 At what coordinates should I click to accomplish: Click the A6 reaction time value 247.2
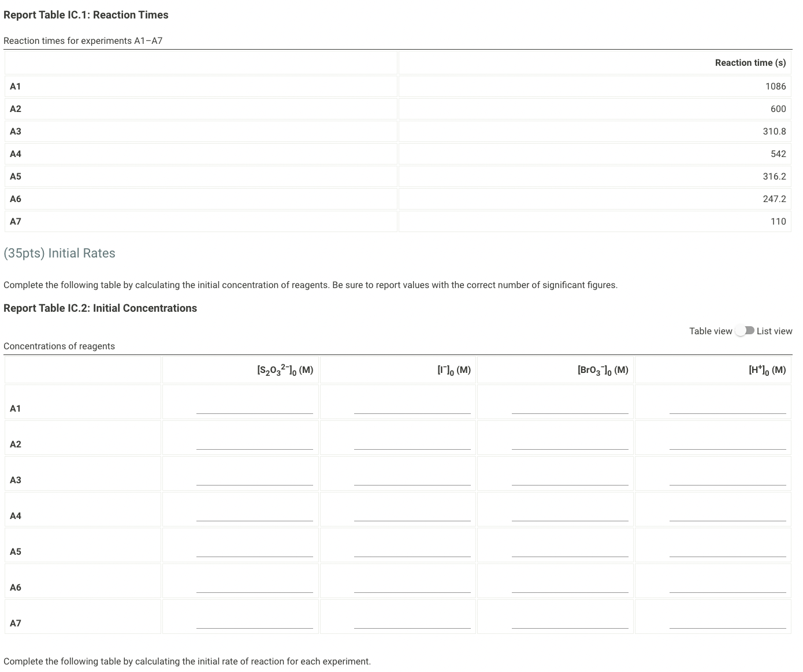(774, 199)
